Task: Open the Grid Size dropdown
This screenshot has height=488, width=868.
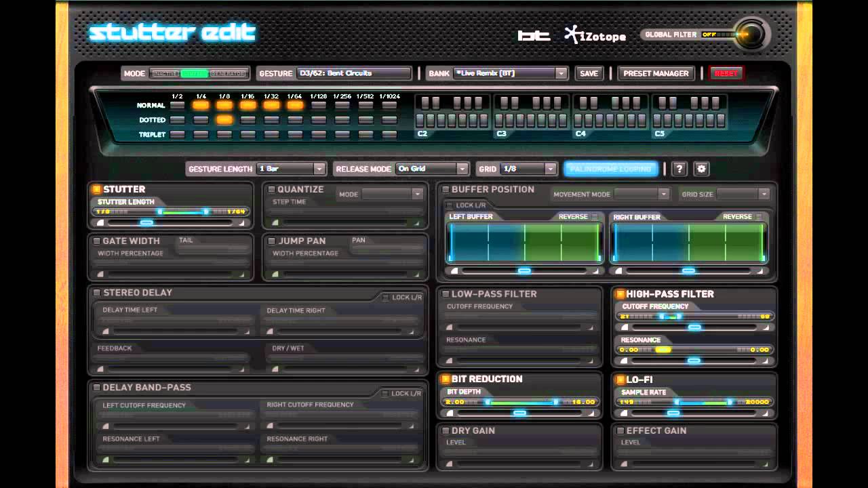Action: 743,195
